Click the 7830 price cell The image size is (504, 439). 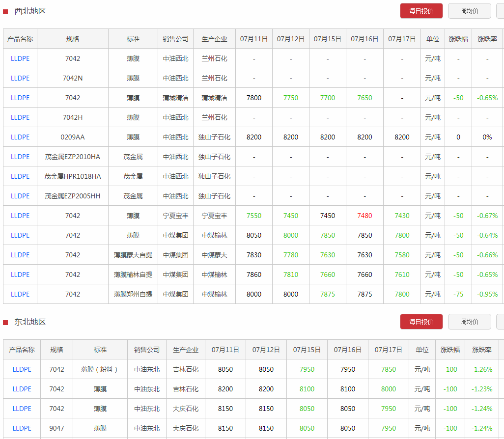tap(254, 254)
